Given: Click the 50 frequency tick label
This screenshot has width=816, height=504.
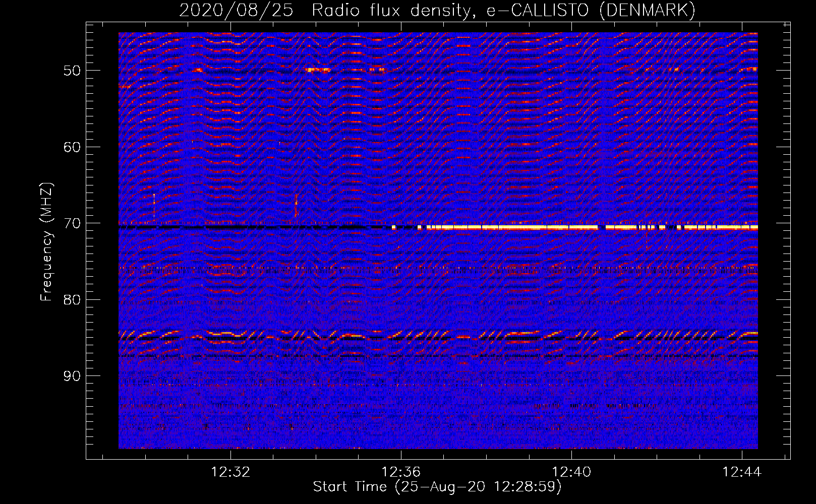Looking at the screenshot, I should [x=72, y=71].
